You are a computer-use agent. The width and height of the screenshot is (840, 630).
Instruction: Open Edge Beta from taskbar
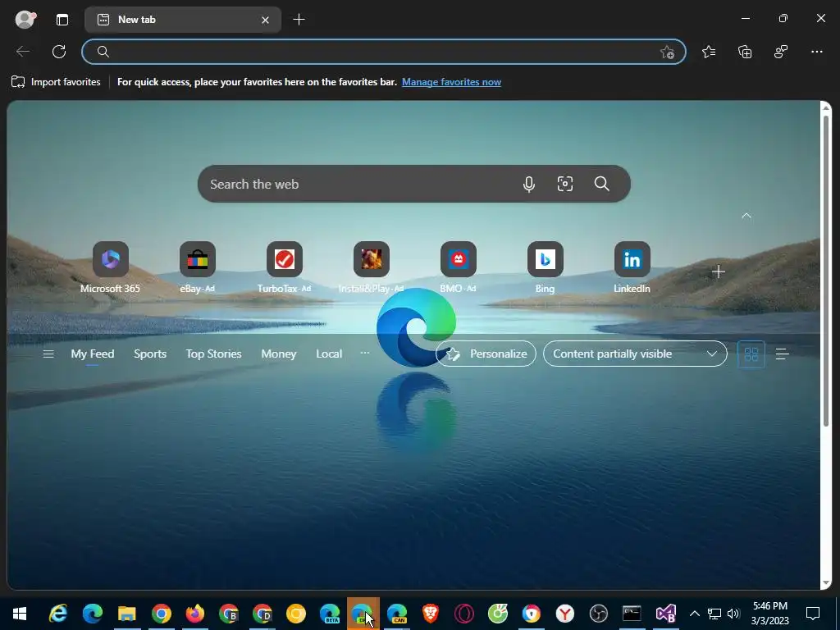[330, 614]
